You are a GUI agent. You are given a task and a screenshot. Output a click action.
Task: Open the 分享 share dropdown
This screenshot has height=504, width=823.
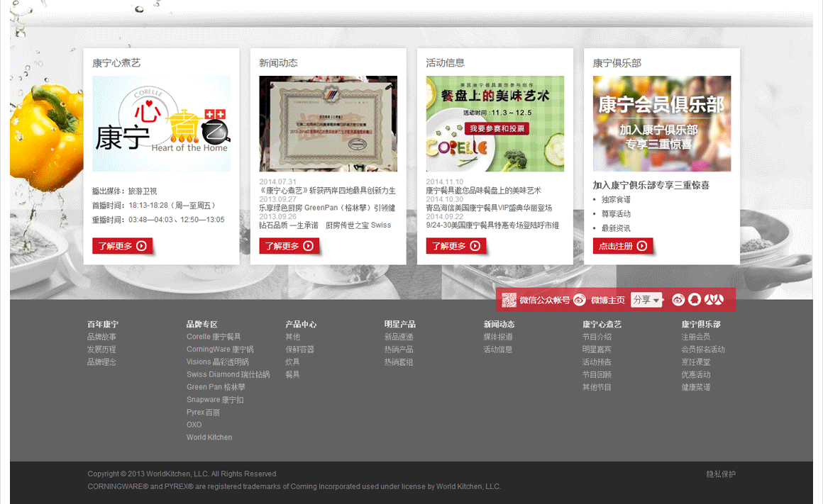tap(646, 299)
